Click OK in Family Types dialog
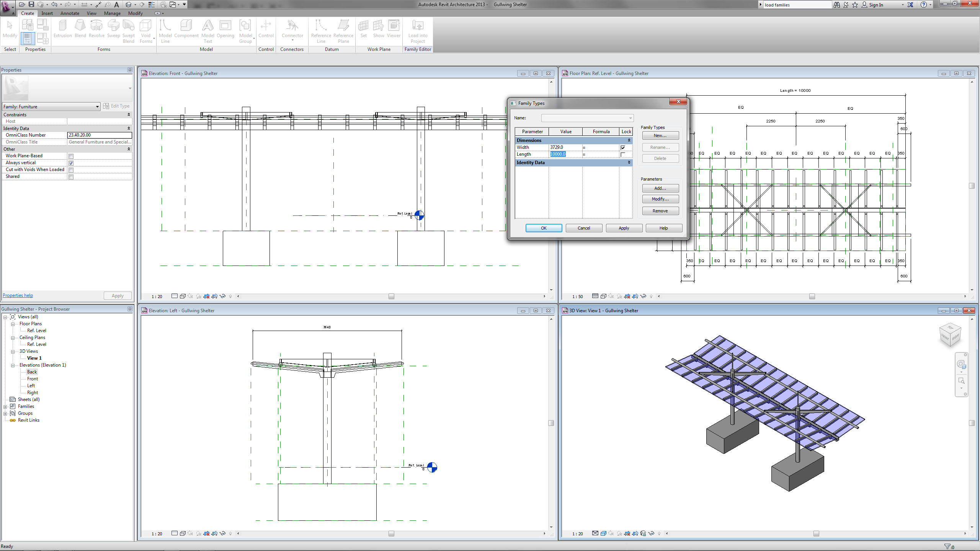This screenshot has height=551, width=980. point(544,228)
